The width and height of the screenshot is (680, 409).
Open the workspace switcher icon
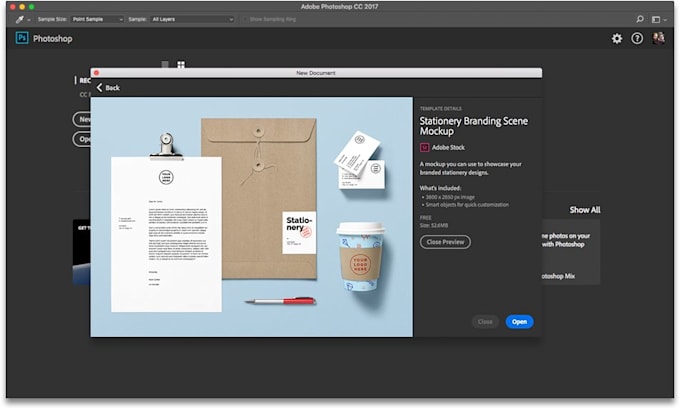(x=658, y=20)
